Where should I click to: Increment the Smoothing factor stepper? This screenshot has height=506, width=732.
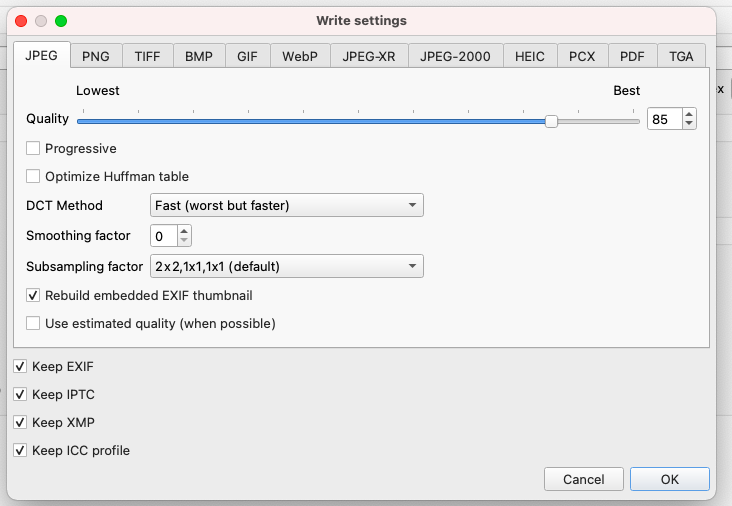183,231
